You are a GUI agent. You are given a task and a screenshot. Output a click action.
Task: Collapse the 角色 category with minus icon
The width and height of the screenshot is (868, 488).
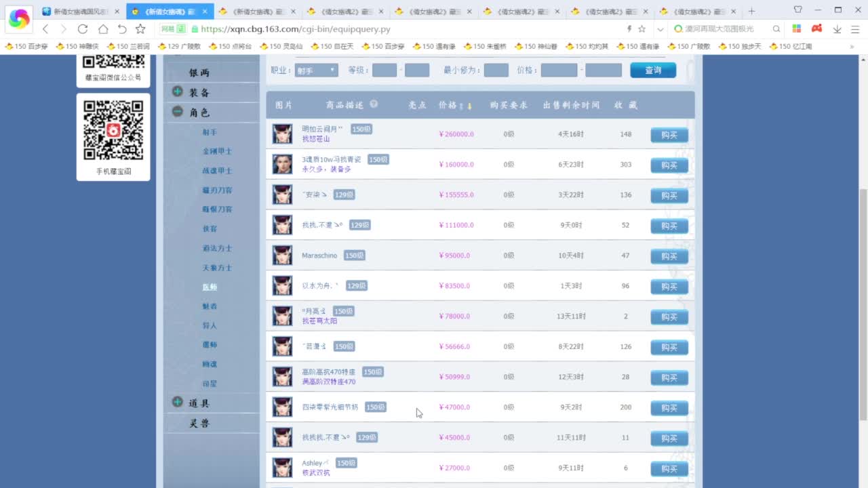pos(178,112)
